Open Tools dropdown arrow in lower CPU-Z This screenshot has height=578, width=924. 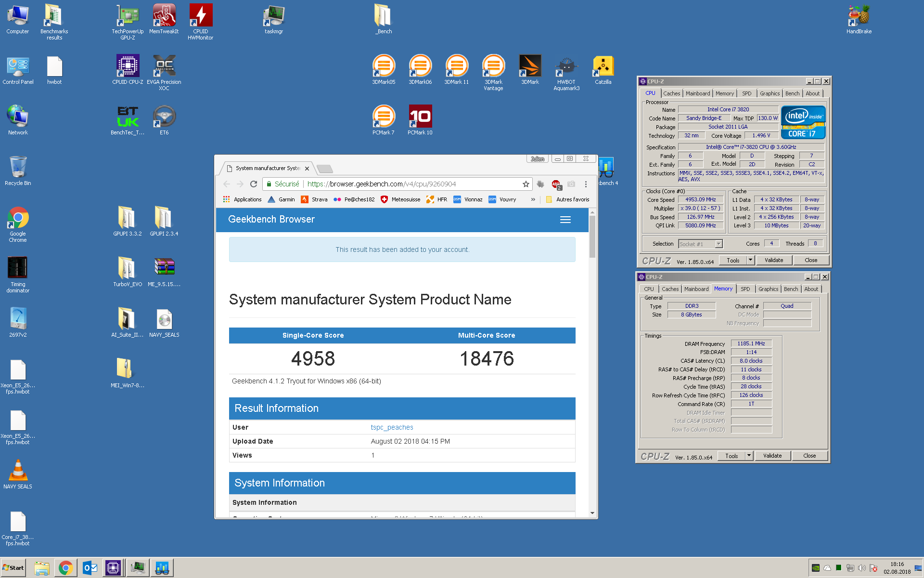[x=748, y=456]
